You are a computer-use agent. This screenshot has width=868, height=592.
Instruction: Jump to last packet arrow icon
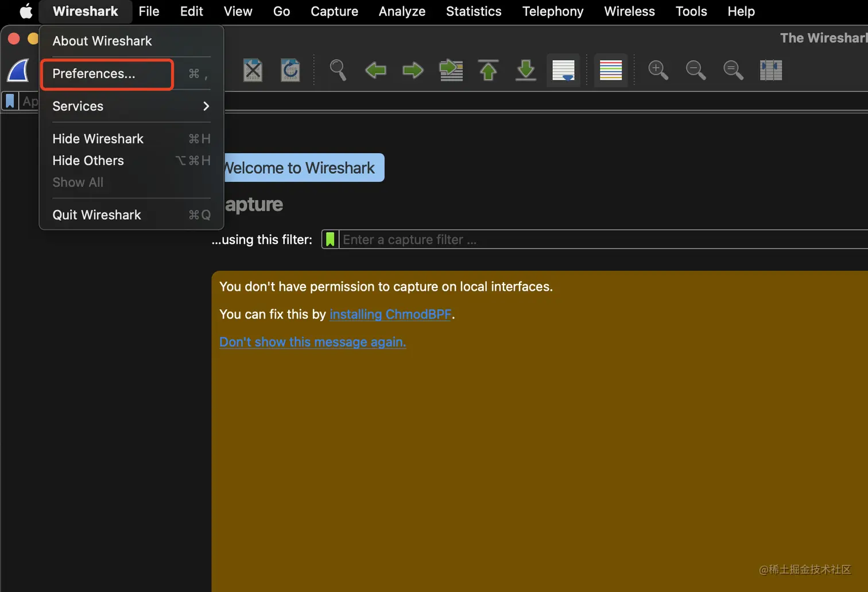tap(526, 70)
